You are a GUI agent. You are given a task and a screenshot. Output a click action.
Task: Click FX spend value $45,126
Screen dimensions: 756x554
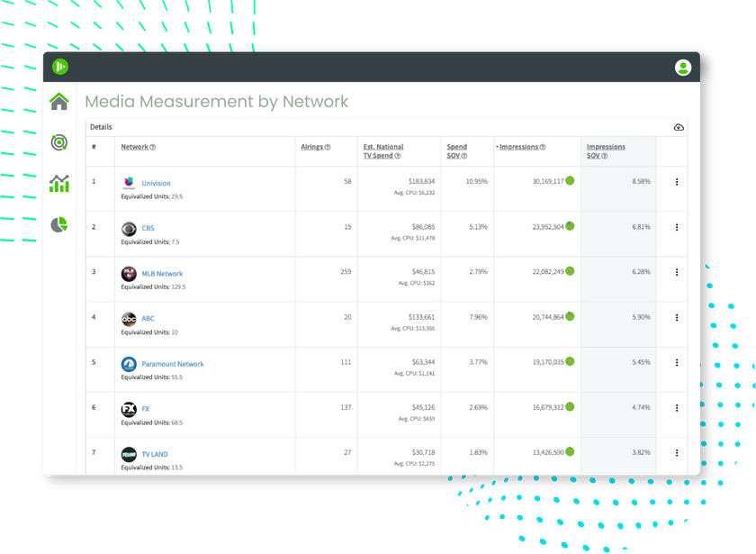pyautogui.click(x=423, y=407)
